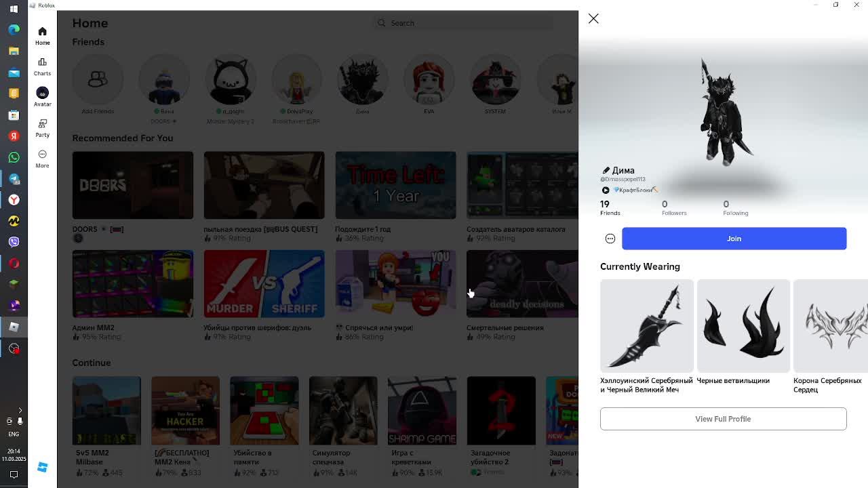868x488 pixels.
Task: Open Спрячься или умри game
Action: tap(395, 284)
